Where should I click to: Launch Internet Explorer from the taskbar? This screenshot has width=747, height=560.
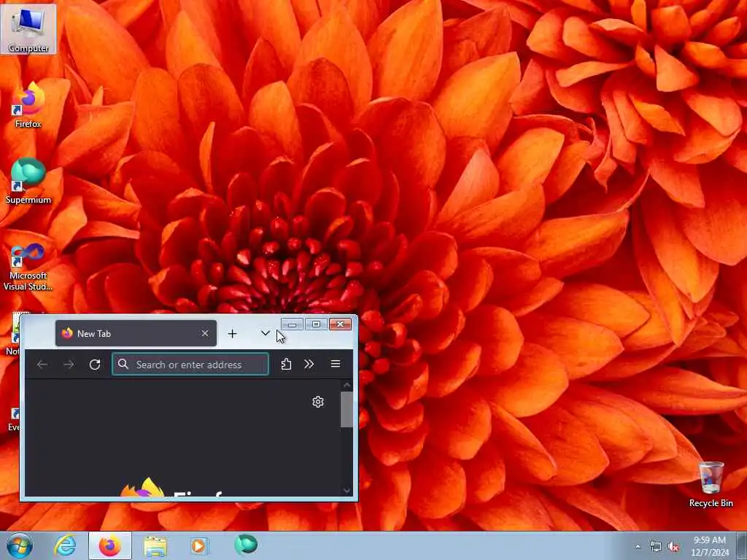click(65, 545)
